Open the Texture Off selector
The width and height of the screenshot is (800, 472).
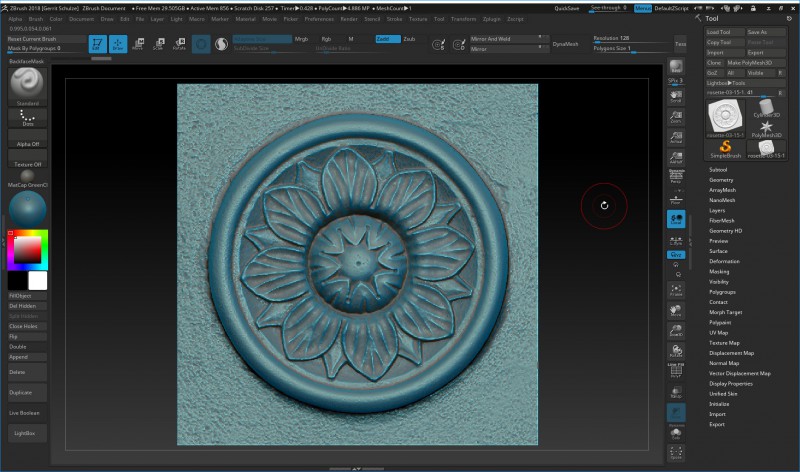click(x=28, y=159)
